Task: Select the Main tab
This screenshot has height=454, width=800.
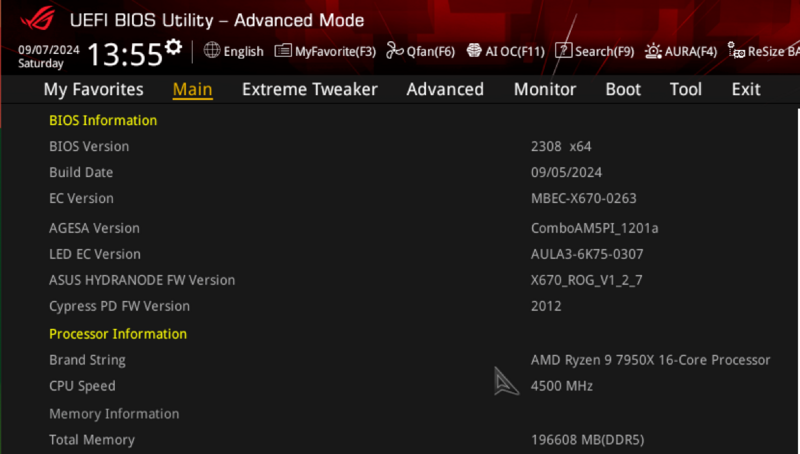Action: pyautogui.click(x=192, y=89)
